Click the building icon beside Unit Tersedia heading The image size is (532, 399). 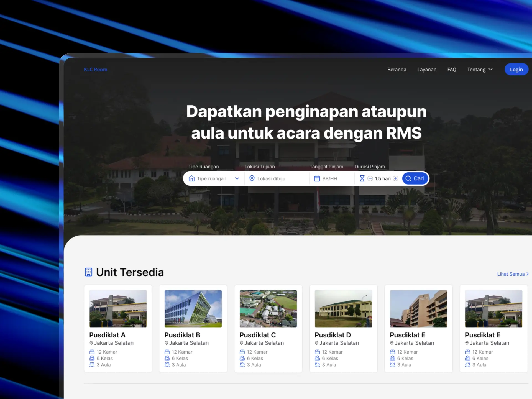click(x=89, y=272)
